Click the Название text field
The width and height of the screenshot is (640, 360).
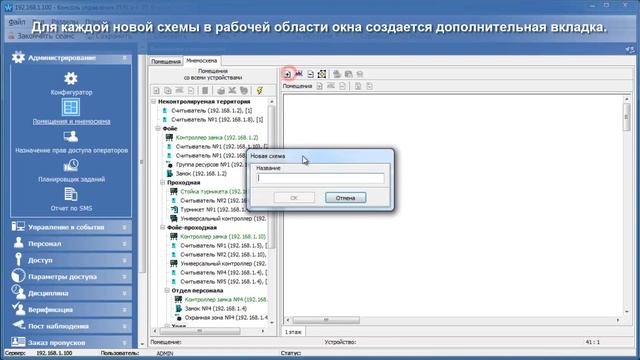click(x=320, y=178)
